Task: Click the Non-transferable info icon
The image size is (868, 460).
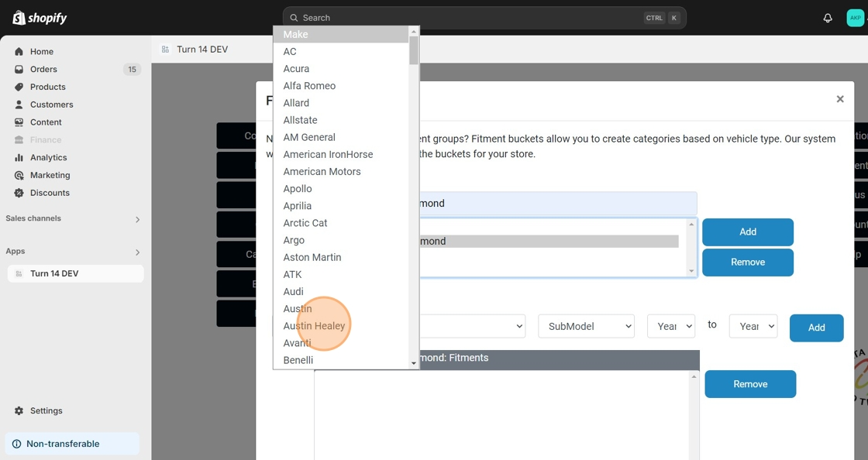Action: pyautogui.click(x=16, y=444)
